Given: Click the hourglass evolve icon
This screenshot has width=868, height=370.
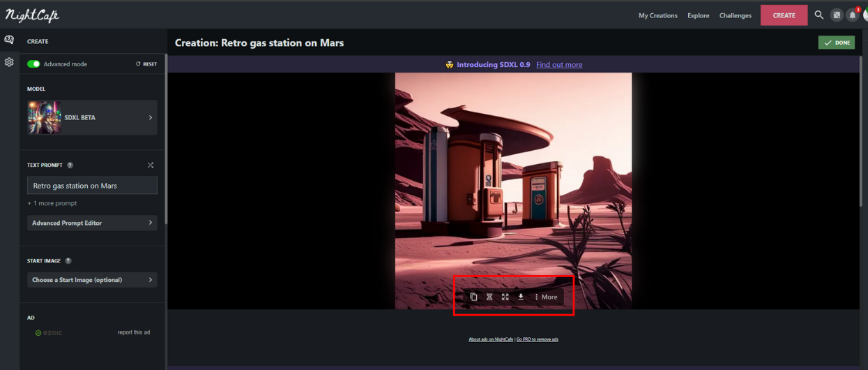Looking at the screenshot, I should click(489, 297).
